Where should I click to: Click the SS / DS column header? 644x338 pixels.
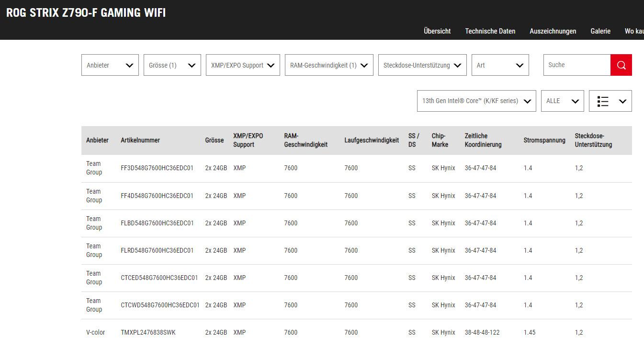click(x=414, y=140)
